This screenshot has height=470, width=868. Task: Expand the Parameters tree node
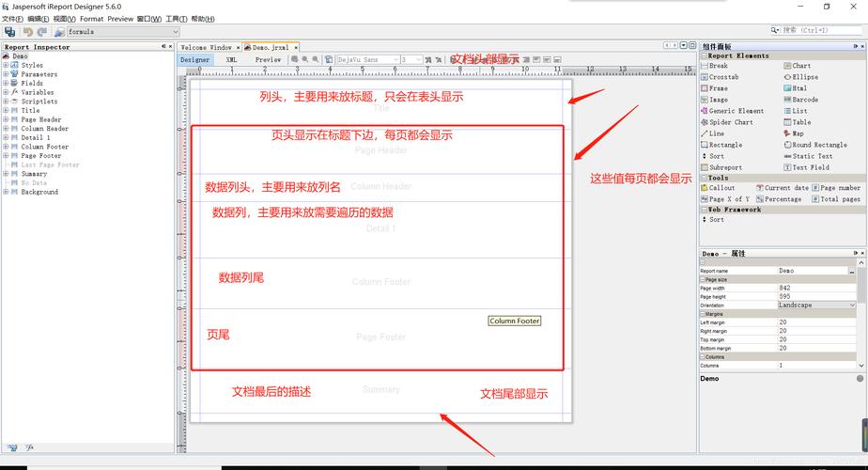coord(6,74)
